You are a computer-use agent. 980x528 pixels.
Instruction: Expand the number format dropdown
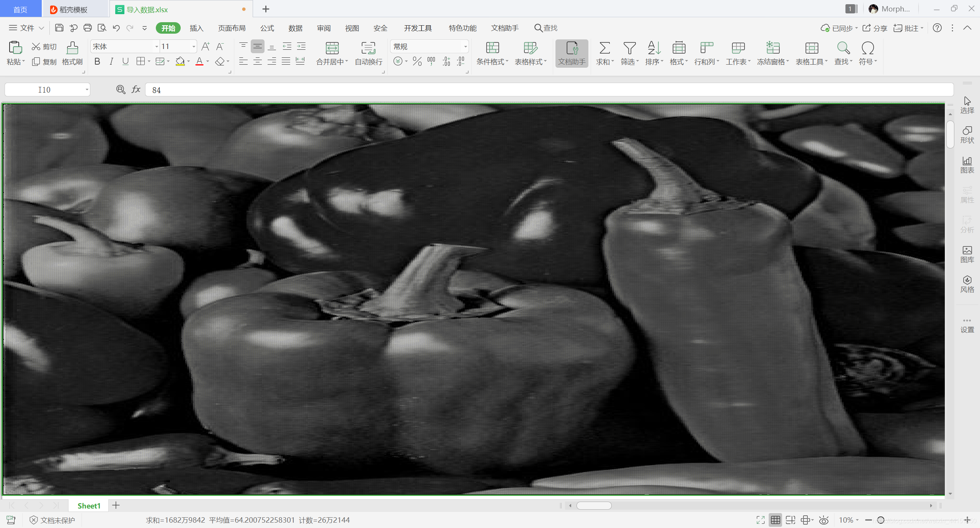(x=465, y=47)
